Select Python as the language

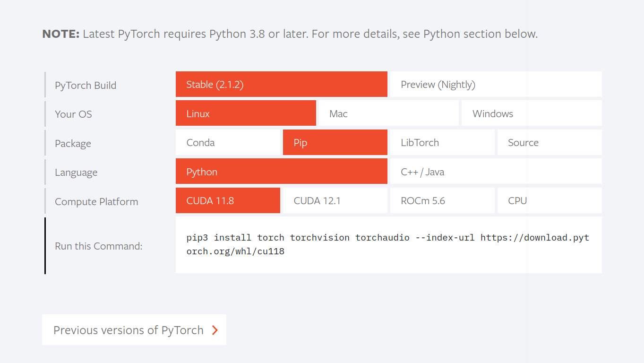(x=281, y=172)
